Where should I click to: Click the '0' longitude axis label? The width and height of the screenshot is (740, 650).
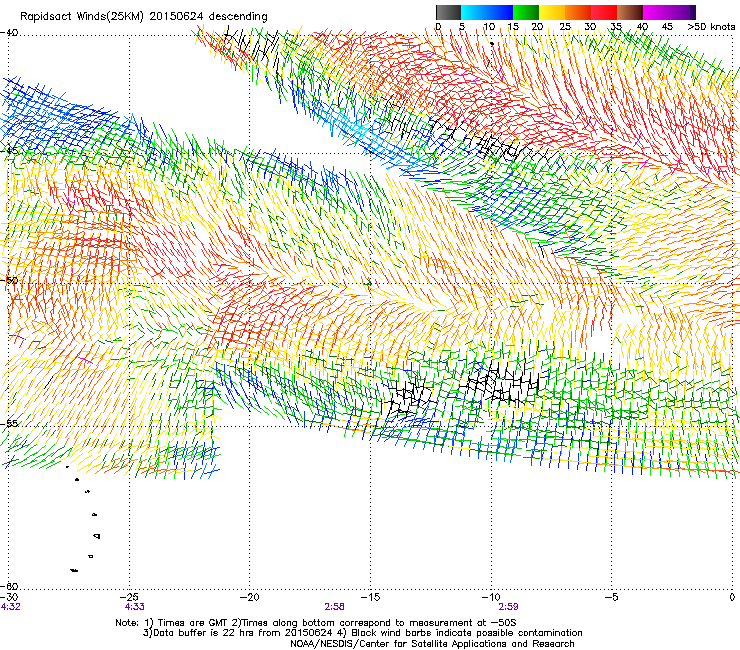[x=732, y=597]
